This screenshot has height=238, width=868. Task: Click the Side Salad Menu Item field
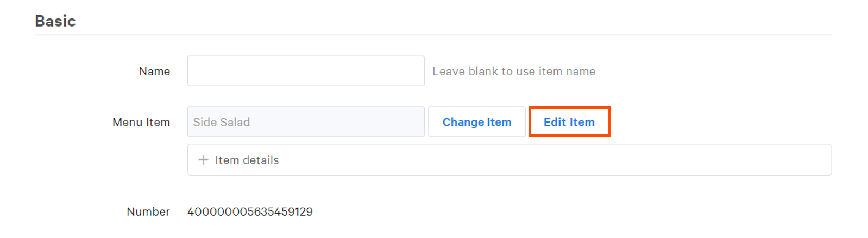305,122
